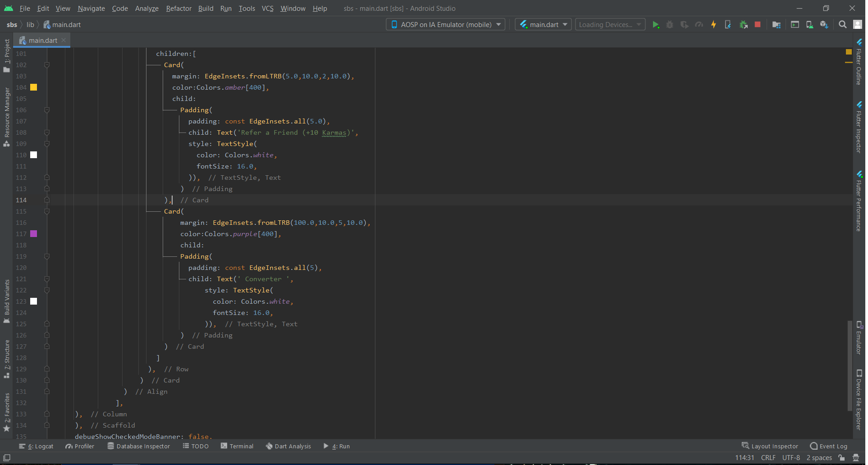The image size is (868, 465).
Task: Open the SDK Manager icon
Action: click(824, 25)
